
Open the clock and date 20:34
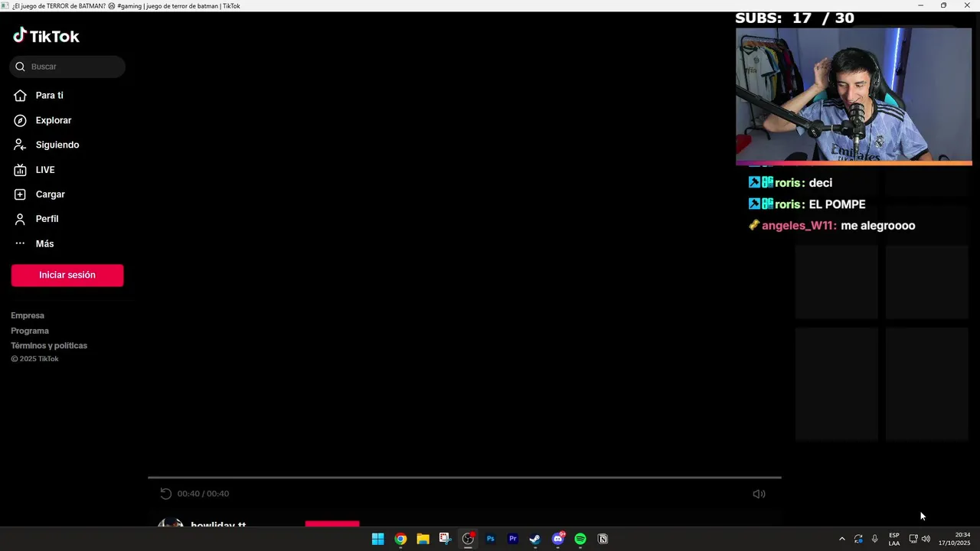pos(955,539)
